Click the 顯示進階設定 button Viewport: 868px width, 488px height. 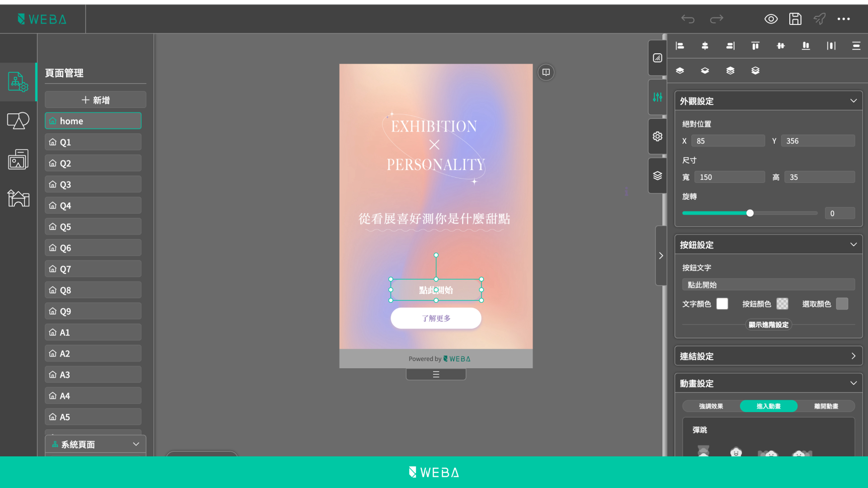click(x=768, y=324)
